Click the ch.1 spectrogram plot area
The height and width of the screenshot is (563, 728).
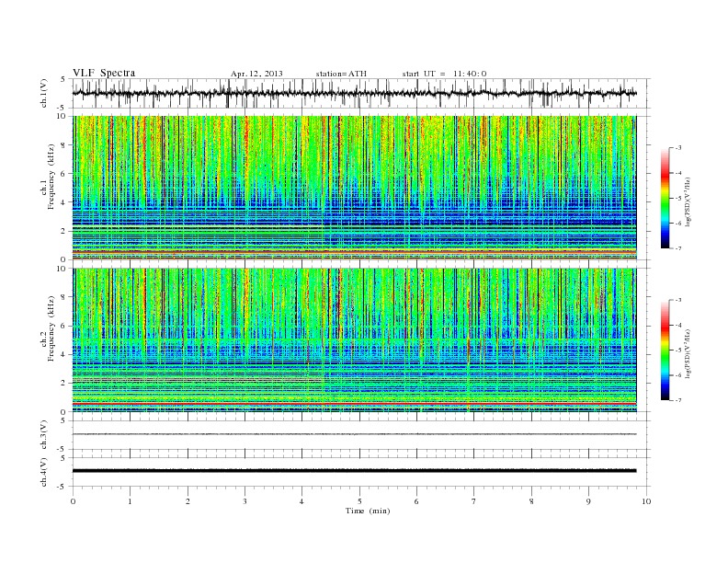[x=354, y=188]
